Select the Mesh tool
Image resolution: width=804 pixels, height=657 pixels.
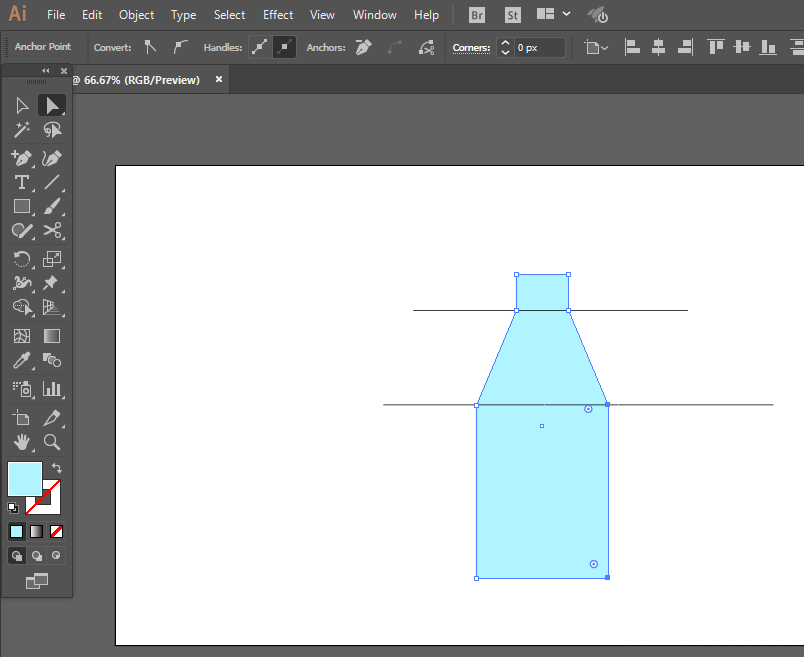point(22,336)
